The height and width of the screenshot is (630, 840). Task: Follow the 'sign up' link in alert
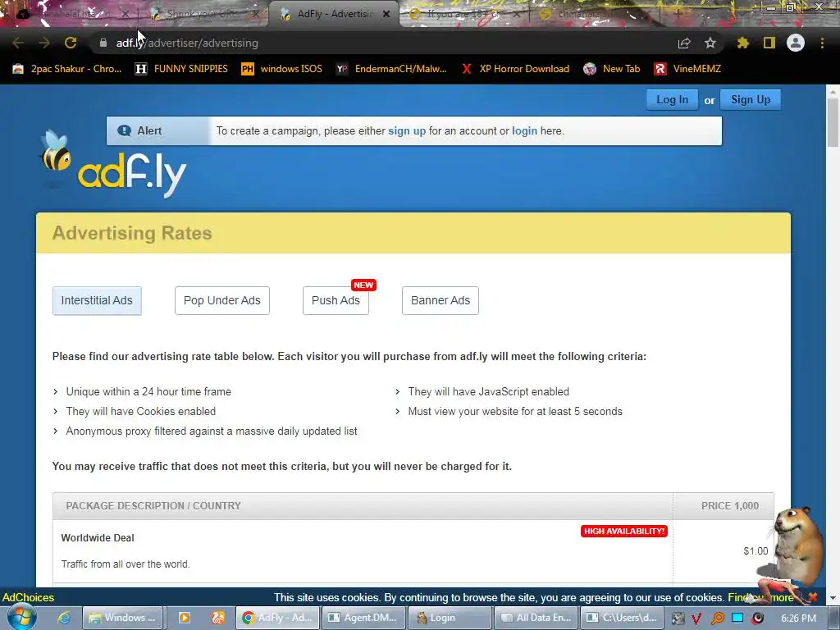[x=407, y=130]
